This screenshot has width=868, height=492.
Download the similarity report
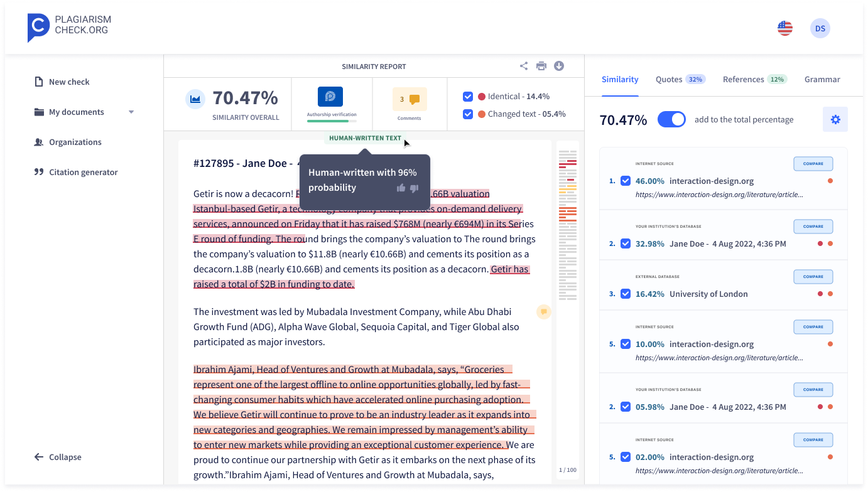click(x=559, y=66)
